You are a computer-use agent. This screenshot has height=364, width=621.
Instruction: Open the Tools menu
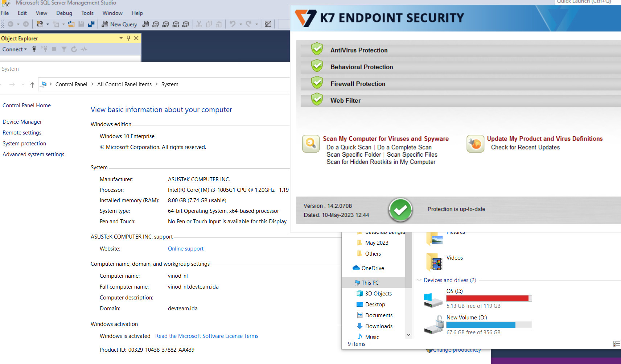pos(87,13)
